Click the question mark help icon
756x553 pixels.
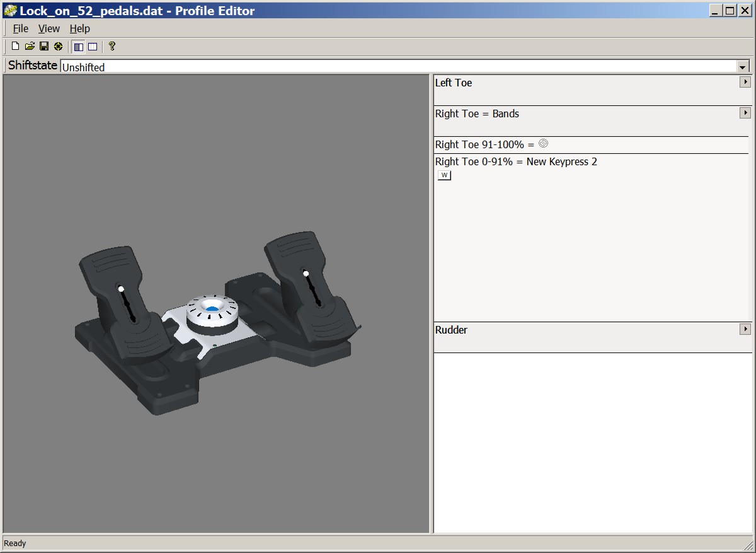pyautogui.click(x=112, y=46)
